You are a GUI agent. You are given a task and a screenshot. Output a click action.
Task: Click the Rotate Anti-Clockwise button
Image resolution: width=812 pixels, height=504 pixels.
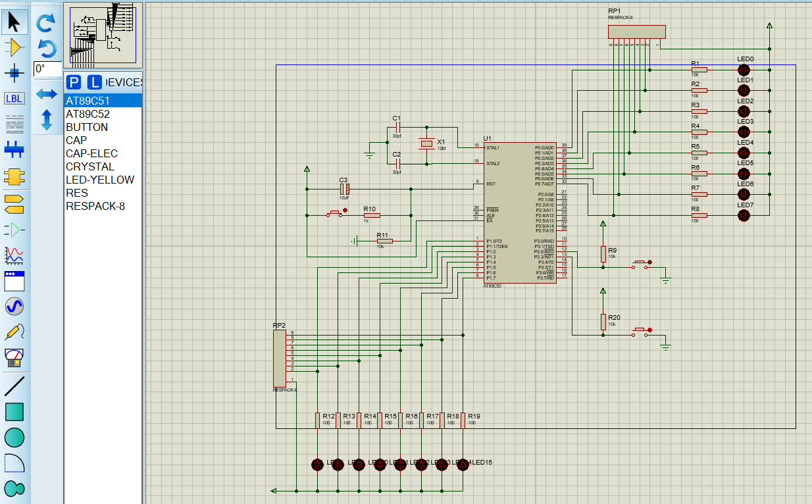pyautogui.click(x=46, y=48)
